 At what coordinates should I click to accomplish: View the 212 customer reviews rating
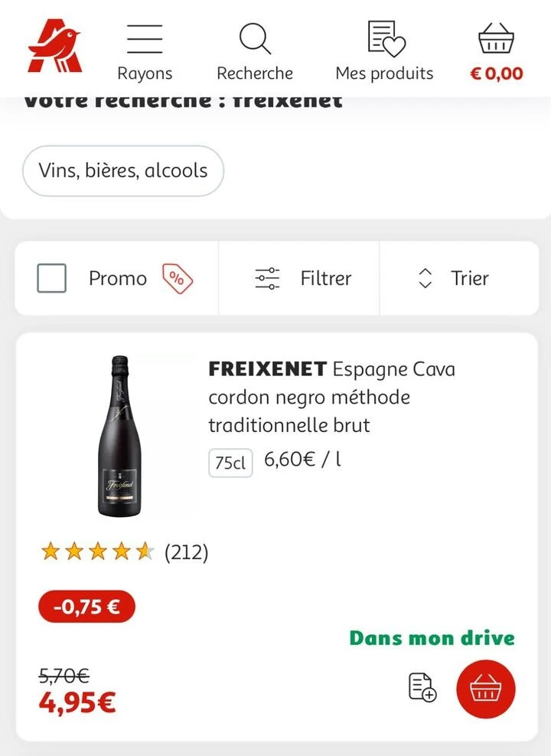[x=124, y=551]
